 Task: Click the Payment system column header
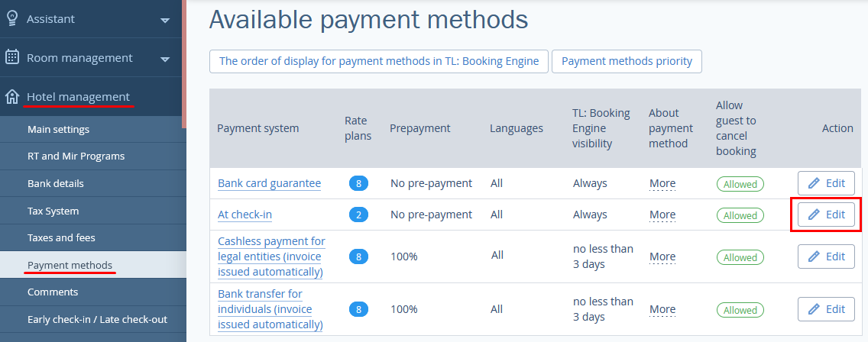[258, 128]
